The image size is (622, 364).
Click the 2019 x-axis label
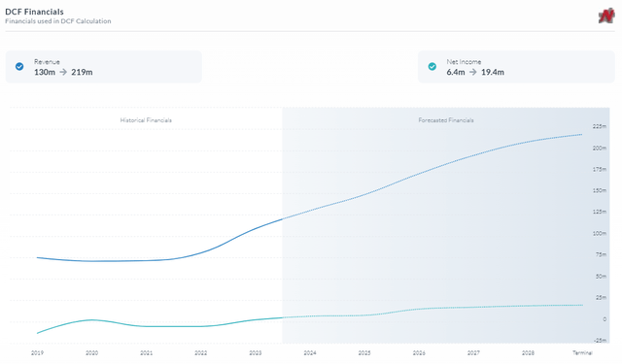tap(37, 353)
